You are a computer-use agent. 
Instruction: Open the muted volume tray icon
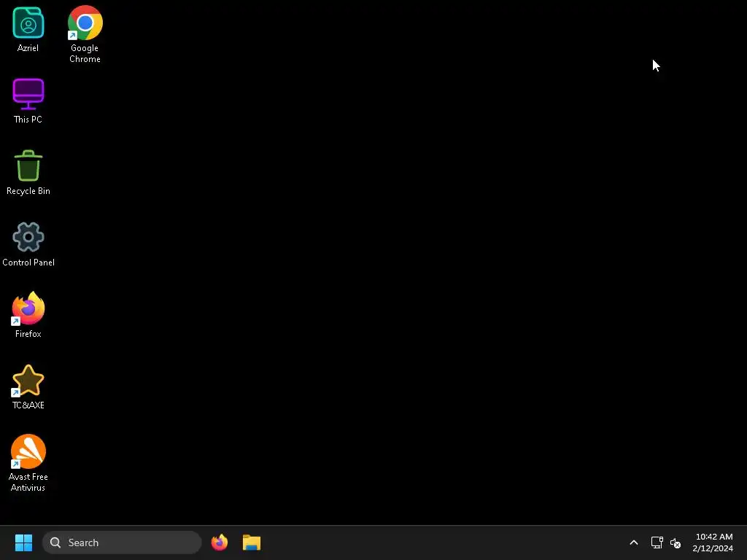(675, 542)
